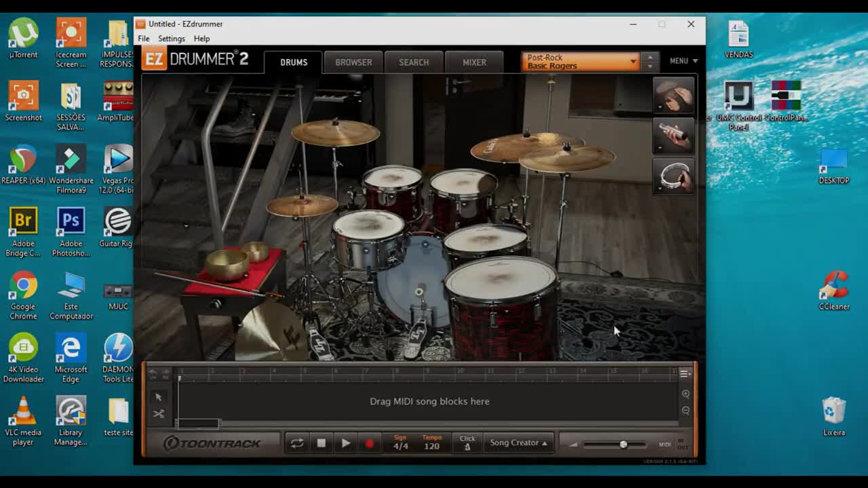This screenshot has height=488, width=868.
Task: Toggle the Click metronome
Action: (x=467, y=443)
